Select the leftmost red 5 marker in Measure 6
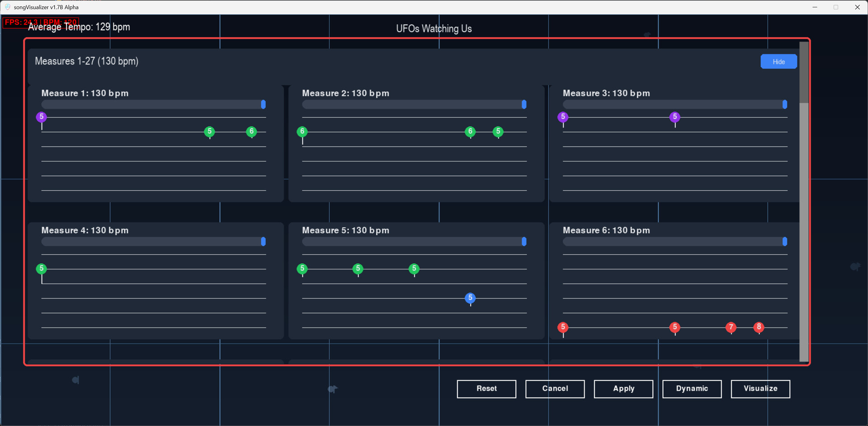The height and width of the screenshot is (426, 868). [x=563, y=327]
